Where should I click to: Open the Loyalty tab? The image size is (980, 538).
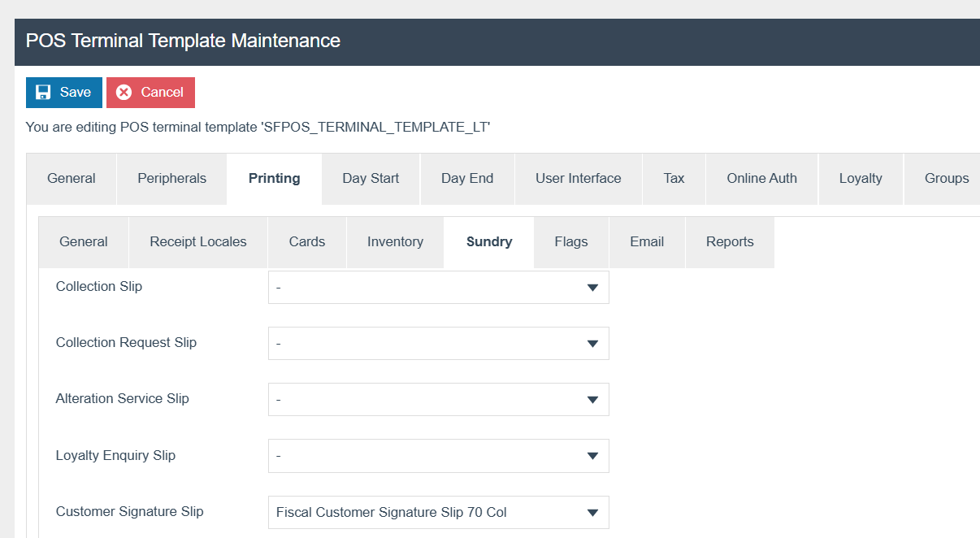click(861, 179)
